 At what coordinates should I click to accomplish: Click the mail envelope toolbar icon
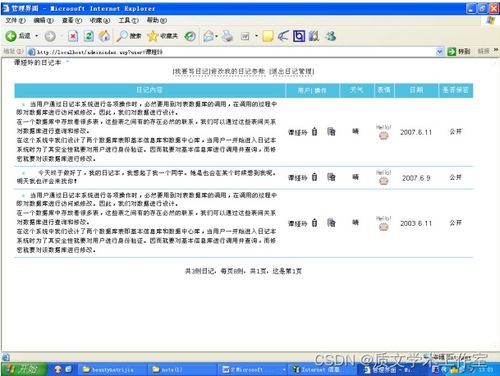209,36
